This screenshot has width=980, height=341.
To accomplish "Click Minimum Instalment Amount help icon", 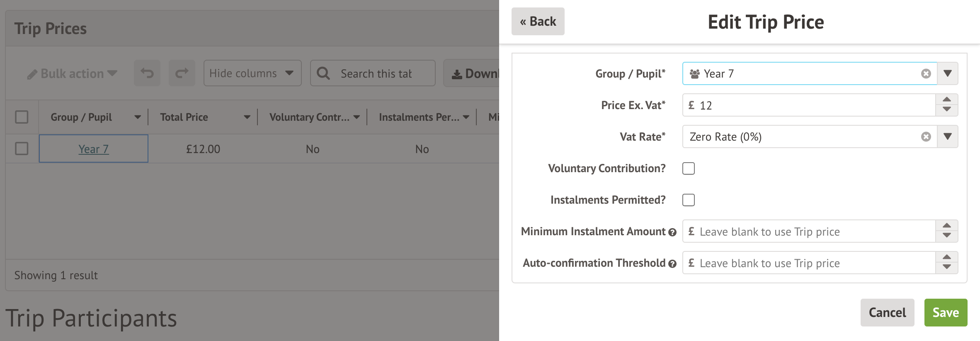I will tap(672, 232).
